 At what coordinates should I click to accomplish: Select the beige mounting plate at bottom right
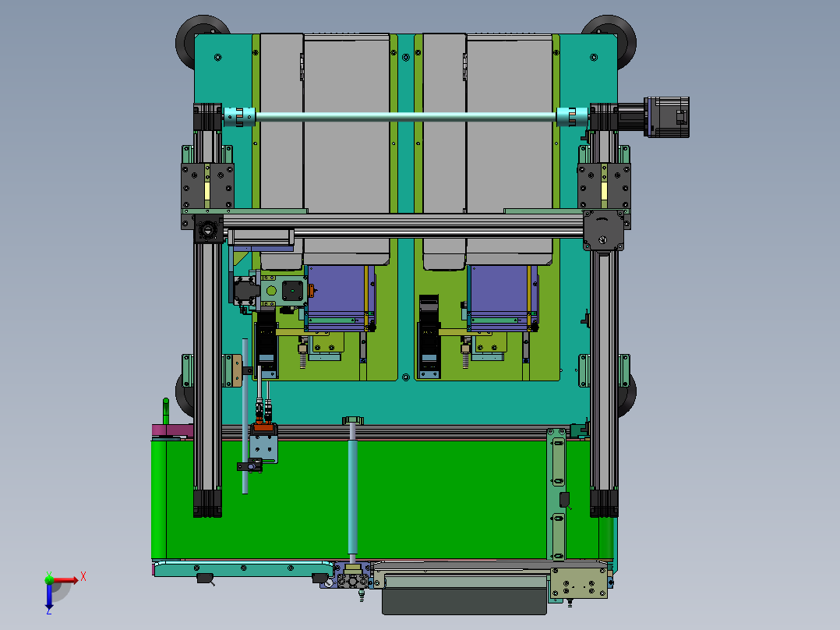click(578, 583)
